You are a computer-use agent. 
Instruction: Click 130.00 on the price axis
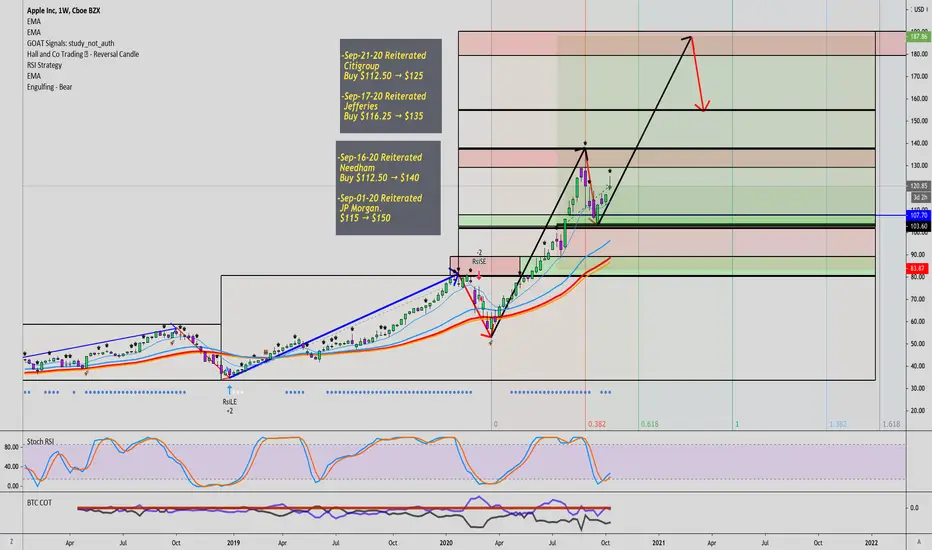(x=919, y=166)
